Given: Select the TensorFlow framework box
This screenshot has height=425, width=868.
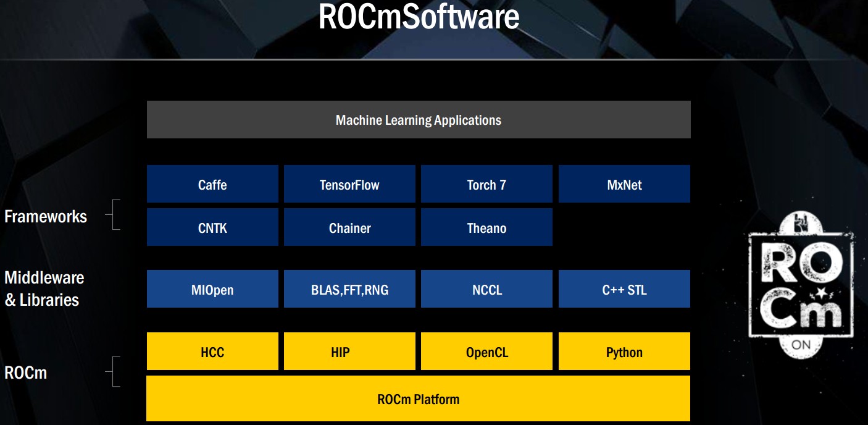Looking at the screenshot, I should tap(349, 184).
